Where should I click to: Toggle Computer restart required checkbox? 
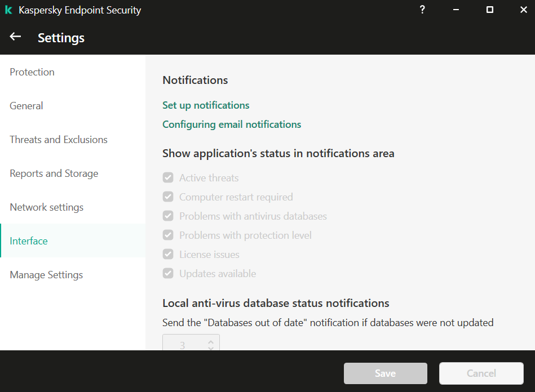point(168,197)
